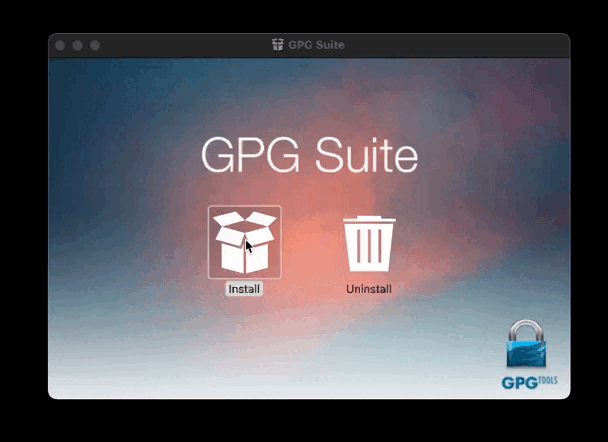
Task: Open the Install package box icon
Action: click(x=244, y=242)
